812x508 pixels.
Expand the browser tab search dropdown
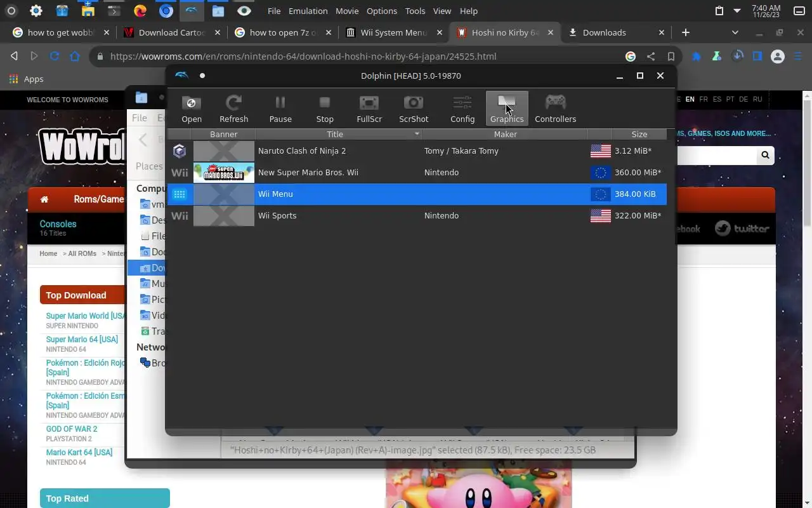(735, 32)
